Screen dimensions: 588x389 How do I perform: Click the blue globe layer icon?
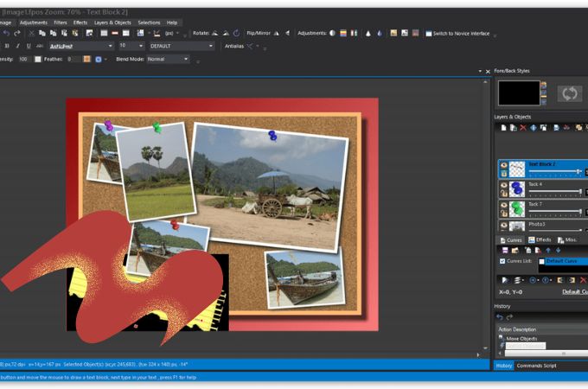[533, 128]
